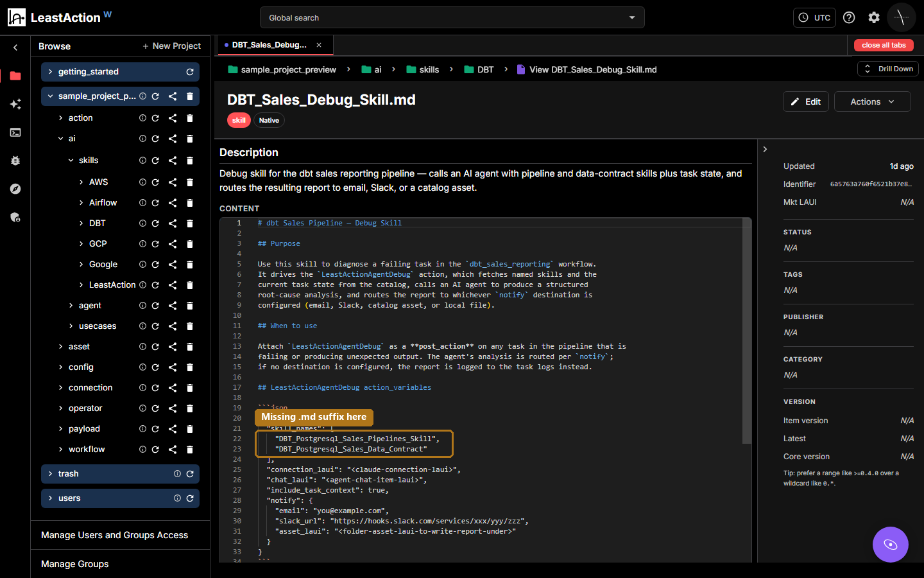924x578 pixels.
Task: Expand the getting_started project
Action: click(x=50, y=72)
